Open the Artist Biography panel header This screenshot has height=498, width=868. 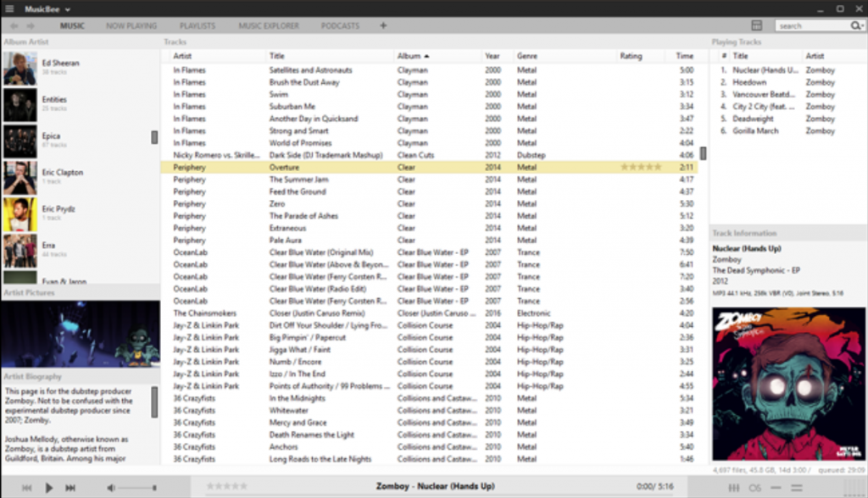pyautogui.click(x=33, y=376)
